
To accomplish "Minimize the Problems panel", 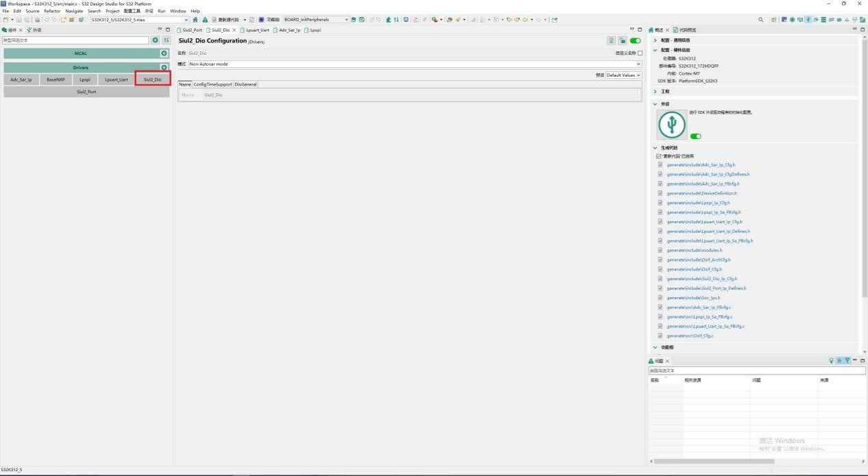I will tap(855, 360).
